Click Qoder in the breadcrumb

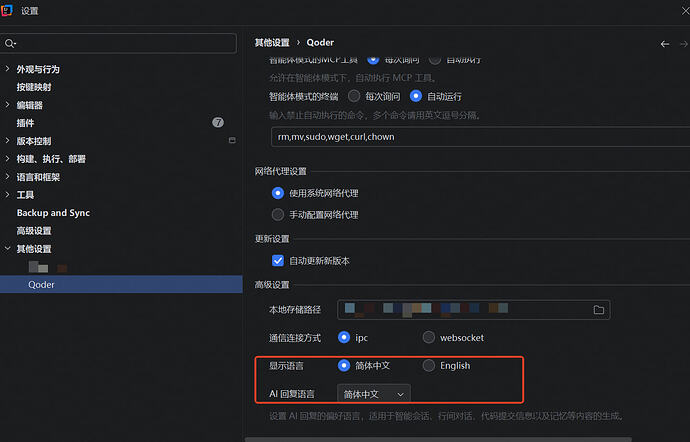[320, 43]
